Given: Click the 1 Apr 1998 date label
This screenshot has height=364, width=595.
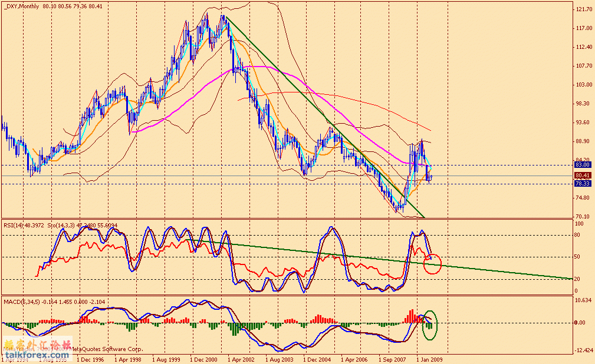Looking at the screenshot, I should pos(128,359).
